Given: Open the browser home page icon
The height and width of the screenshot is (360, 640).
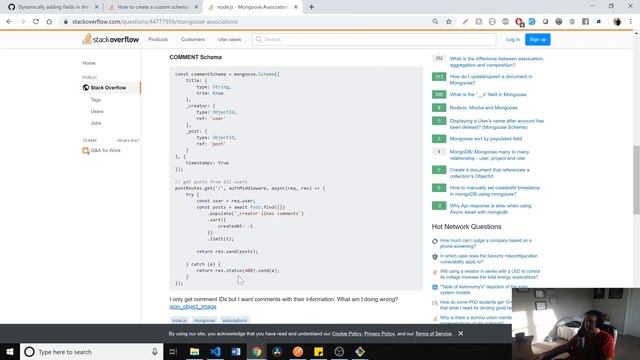Looking at the screenshot, I should coord(49,22).
